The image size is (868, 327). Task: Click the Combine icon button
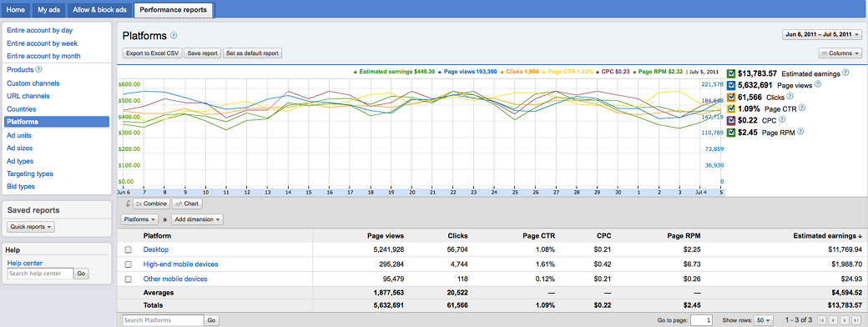pos(151,204)
